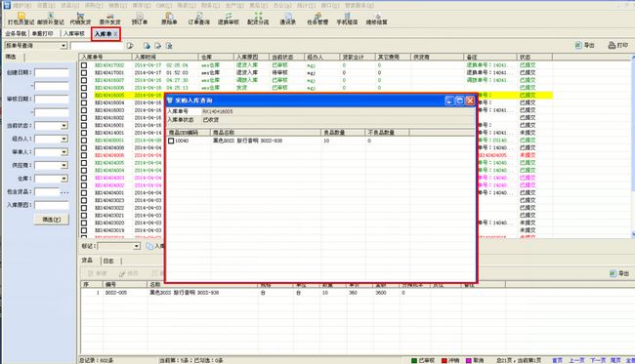Screen dimensions: 635x364
Task: Open the 当前状态 filter dropdown
Action: click(63, 126)
